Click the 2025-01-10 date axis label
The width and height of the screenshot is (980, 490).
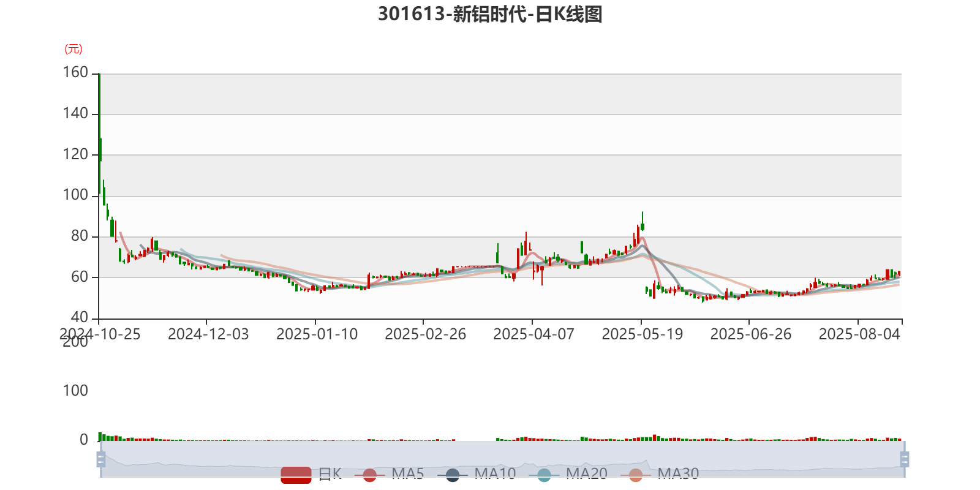317,334
